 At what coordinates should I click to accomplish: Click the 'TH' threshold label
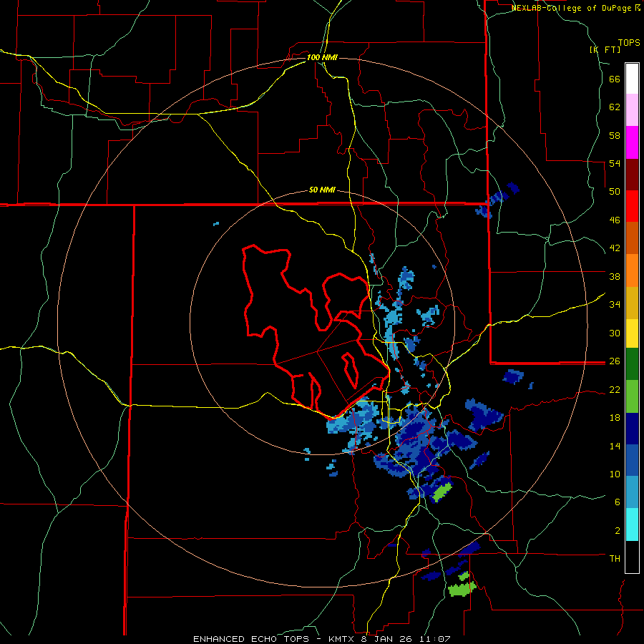(615, 558)
